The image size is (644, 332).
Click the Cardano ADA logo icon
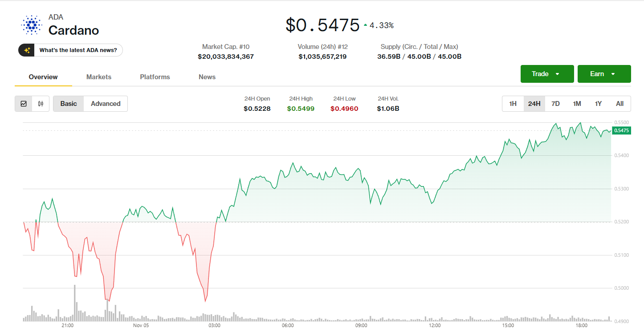(x=31, y=25)
